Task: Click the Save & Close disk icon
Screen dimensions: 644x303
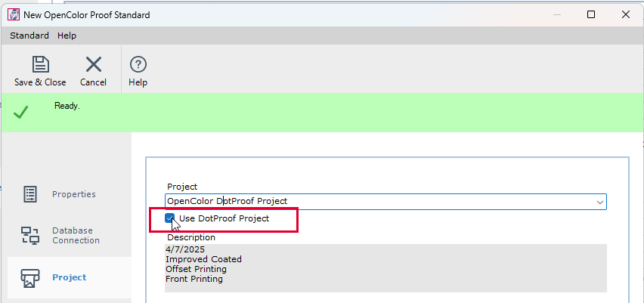Action: pos(40,64)
